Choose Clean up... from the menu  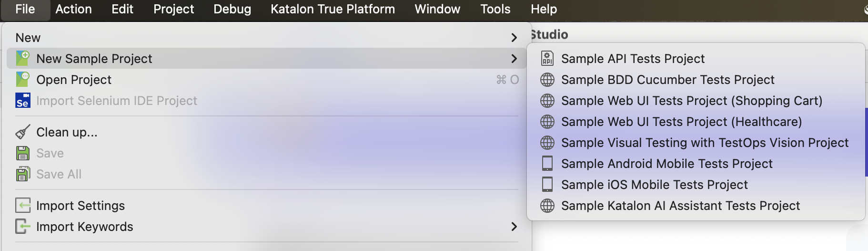coord(267,132)
